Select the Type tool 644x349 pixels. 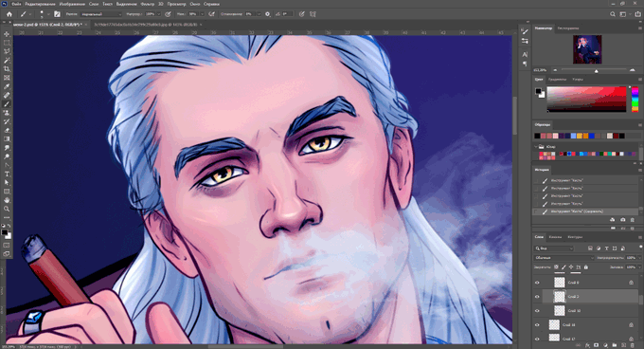coord(7,174)
